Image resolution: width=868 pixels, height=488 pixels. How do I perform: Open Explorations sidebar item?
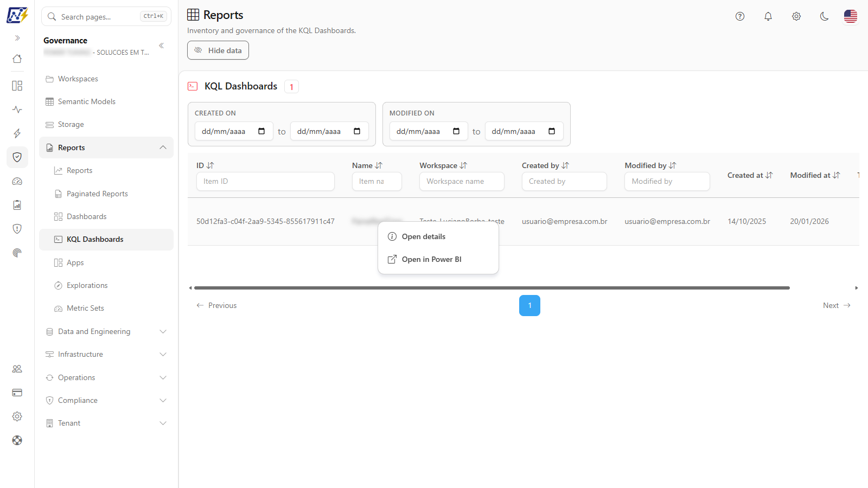(x=106, y=285)
